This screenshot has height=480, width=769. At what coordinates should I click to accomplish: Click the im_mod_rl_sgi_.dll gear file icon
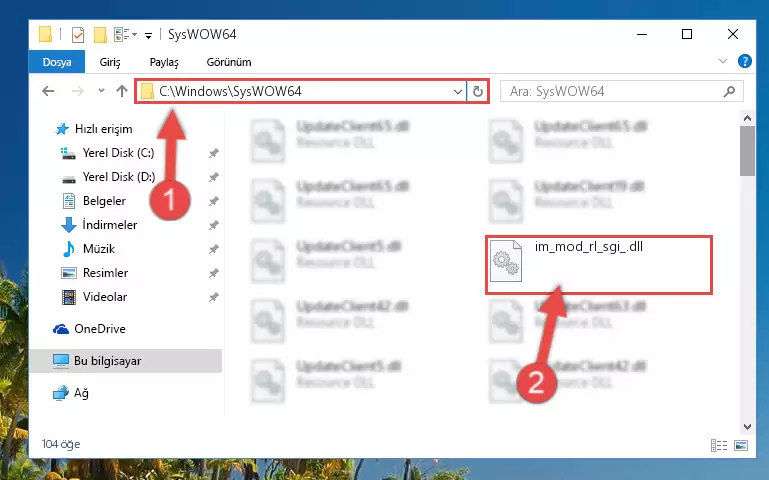[506, 261]
